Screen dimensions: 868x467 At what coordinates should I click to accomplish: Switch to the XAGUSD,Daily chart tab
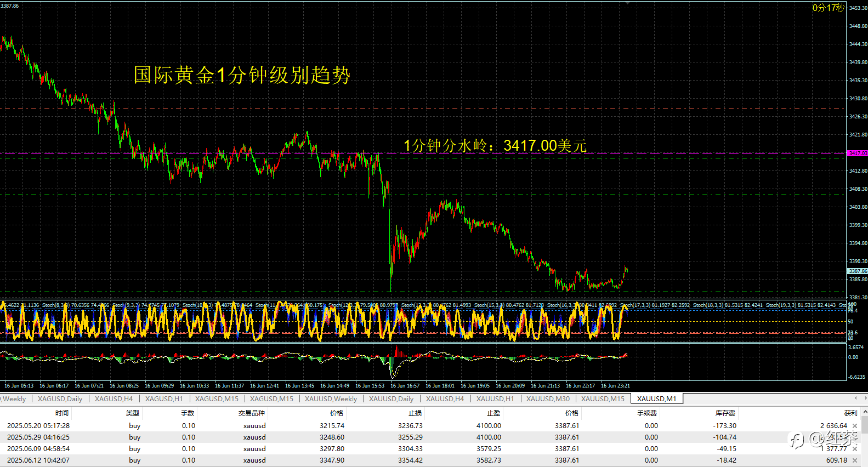60,398
